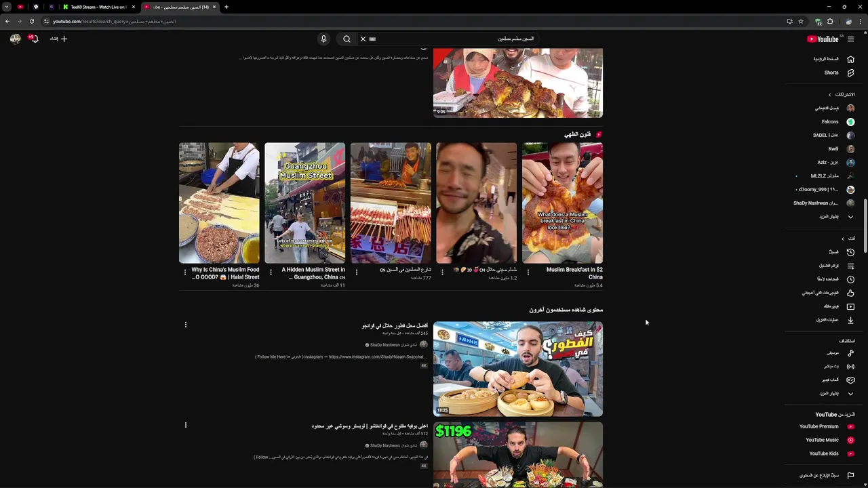The height and width of the screenshot is (488, 868).
Task: Open options menu for $1196 buffet video
Action: (185, 426)
